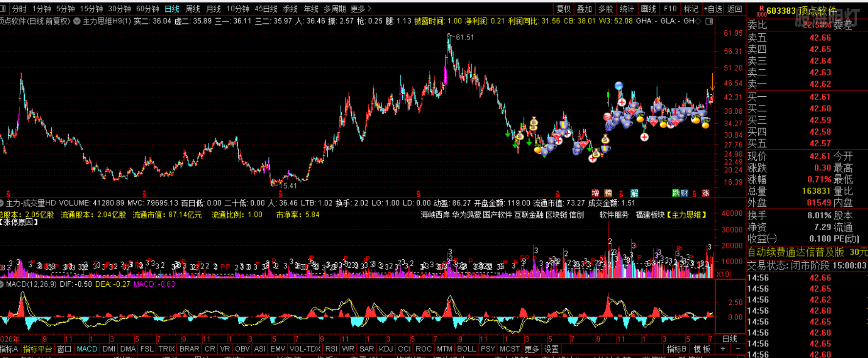Image resolution: width=868 pixels, height=358 pixels.
Task: Click the 增 event marker on the chart
Action: click(595, 193)
